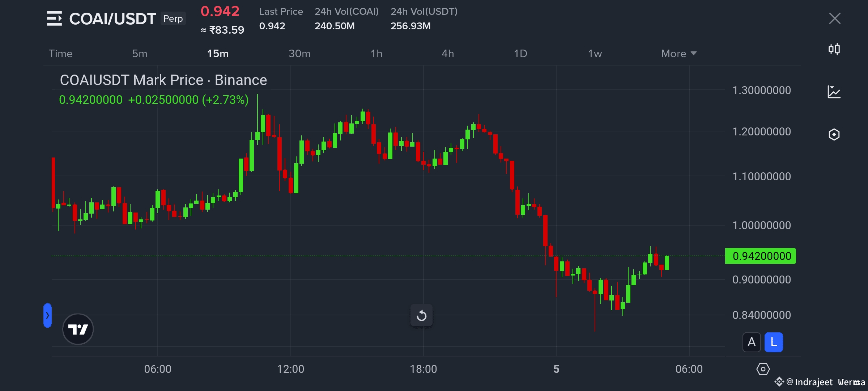868x391 pixels.
Task: Click the Time line chart option
Action: click(61, 54)
